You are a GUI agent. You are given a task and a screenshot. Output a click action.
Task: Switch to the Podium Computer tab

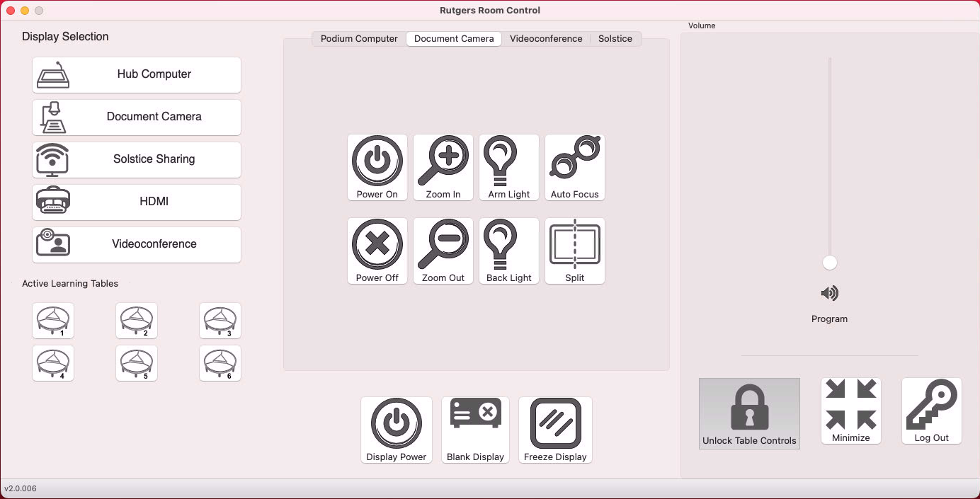358,39
